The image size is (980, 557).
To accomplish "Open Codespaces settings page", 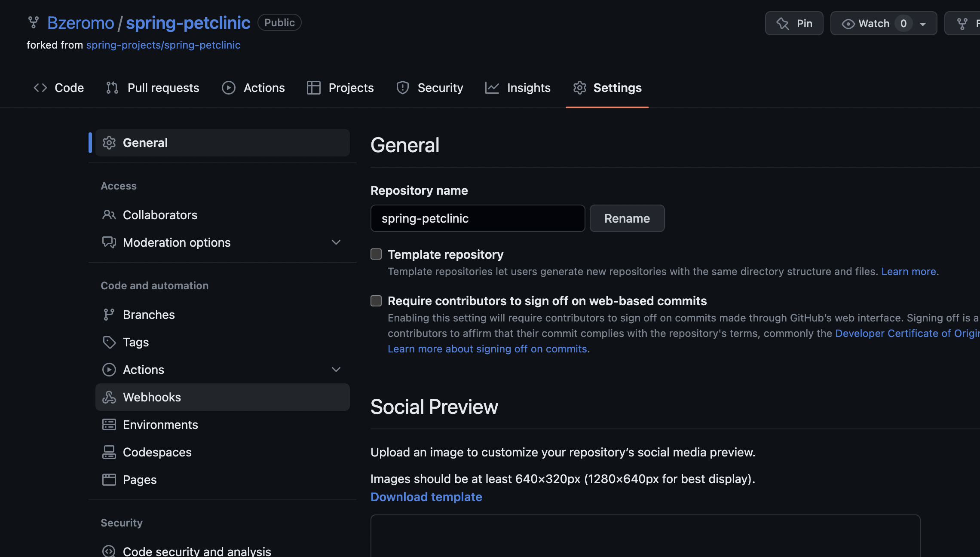I will [223, 452].
